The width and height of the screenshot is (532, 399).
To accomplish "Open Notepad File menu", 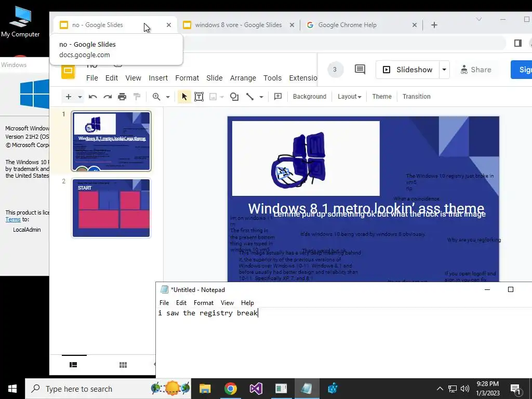I will pos(164,303).
